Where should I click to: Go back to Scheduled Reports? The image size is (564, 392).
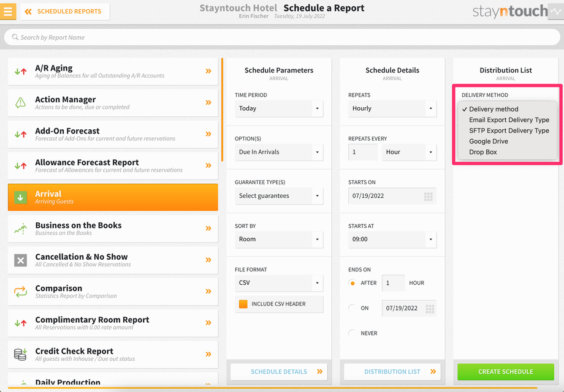tap(65, 12)
